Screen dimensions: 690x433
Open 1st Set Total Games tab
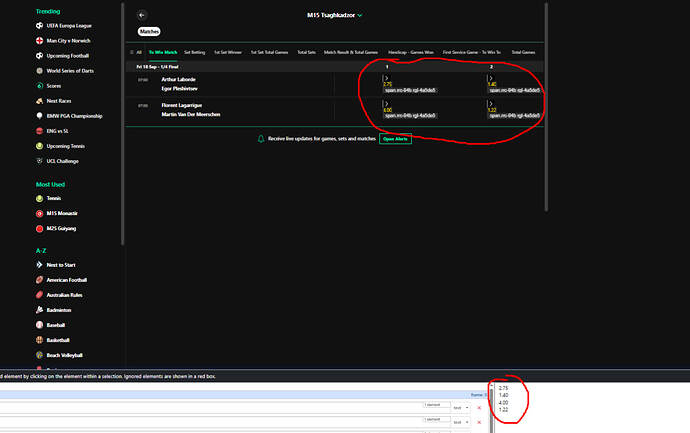click(x=269, y=52)
